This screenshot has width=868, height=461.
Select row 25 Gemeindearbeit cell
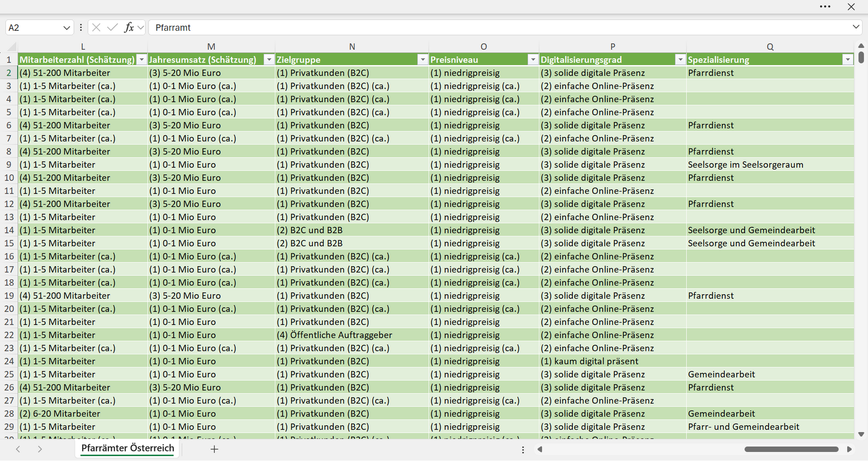pos(770,374)
